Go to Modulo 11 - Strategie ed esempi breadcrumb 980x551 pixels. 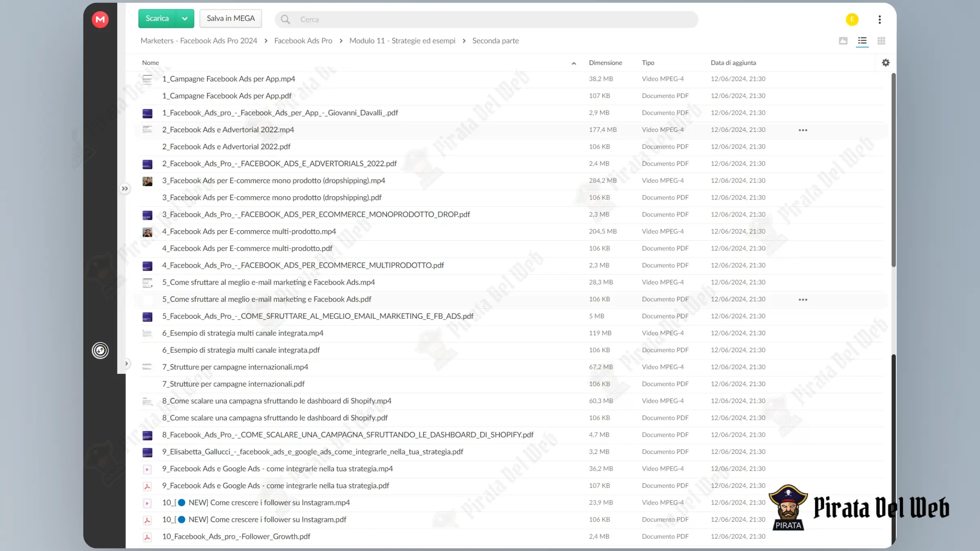coord(402,41)
